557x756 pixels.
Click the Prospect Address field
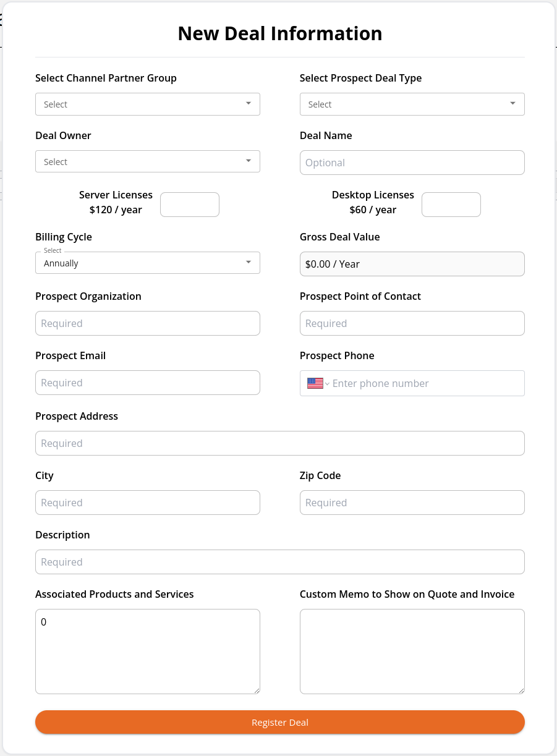point(280,443)
